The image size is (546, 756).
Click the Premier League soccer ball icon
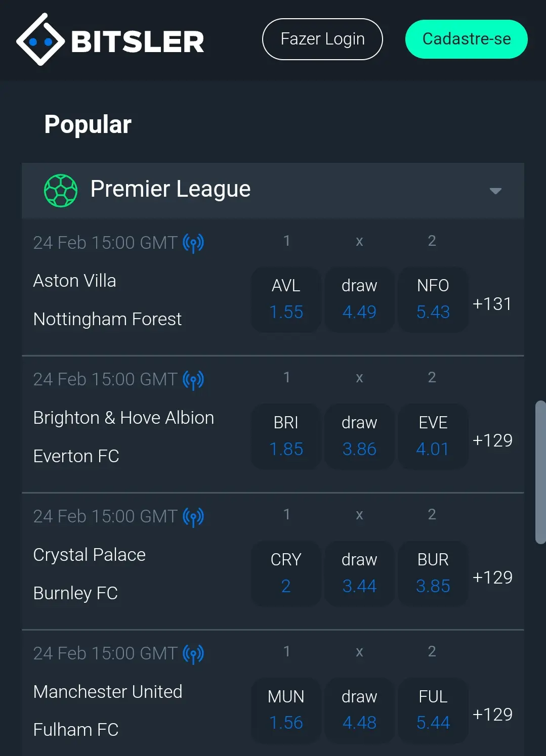coord(61,191)
